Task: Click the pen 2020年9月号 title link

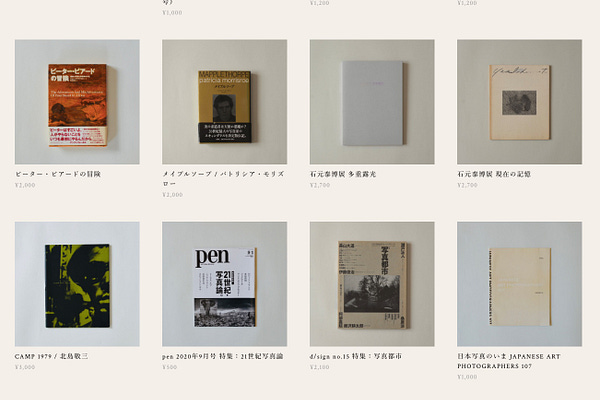Action: click(x=223, y=356)
